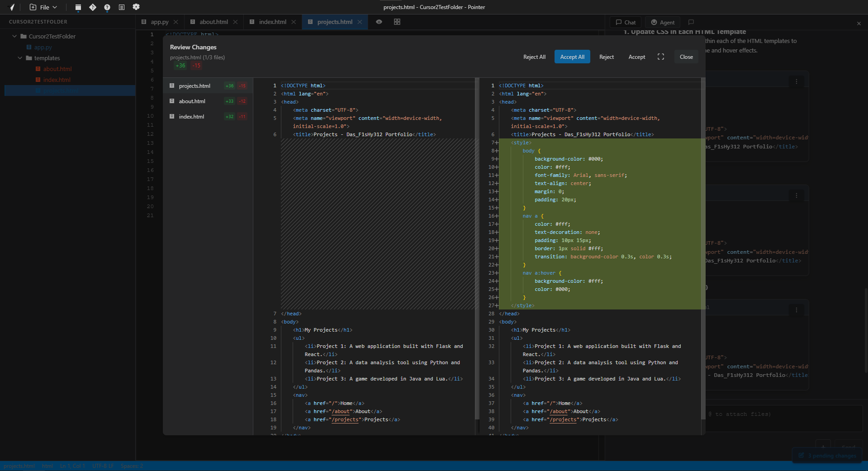The width and height of the screenshot is (868, 471).
Task: Switch to Chat mode
Action: point(625,22)
